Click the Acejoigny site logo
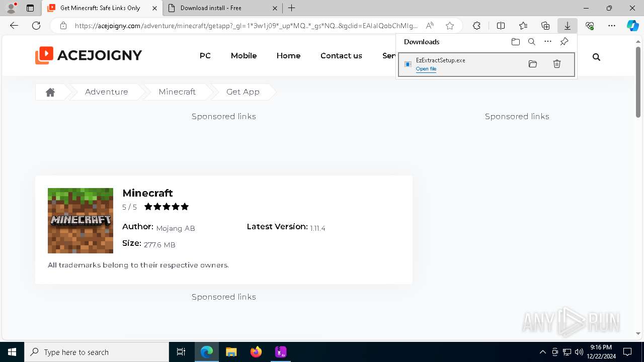Image resolution: width=644 pixels, height=362 pixels. pos(89,55)
